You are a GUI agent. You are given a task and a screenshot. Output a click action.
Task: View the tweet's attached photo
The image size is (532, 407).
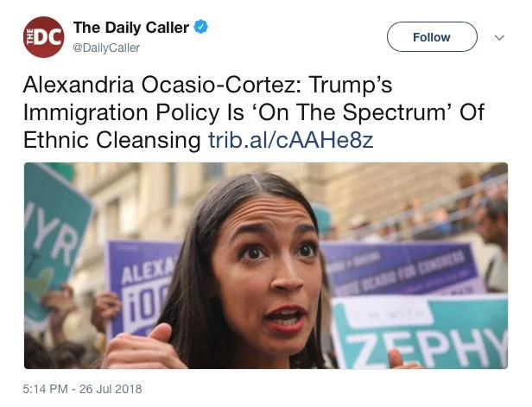[266, 265]
